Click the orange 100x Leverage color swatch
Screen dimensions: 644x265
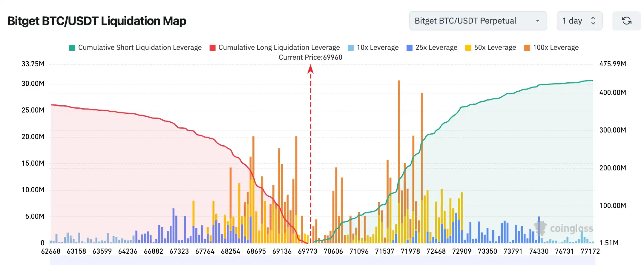click(x=527, y=48)
